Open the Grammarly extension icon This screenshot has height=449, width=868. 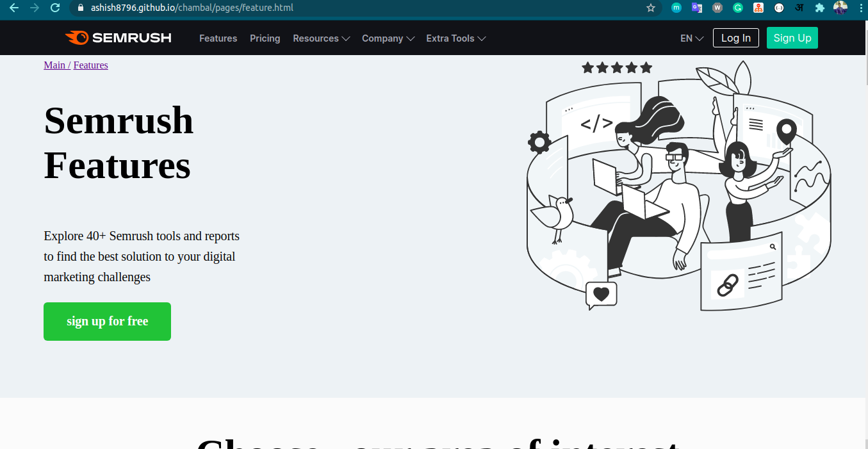click(738, 8)
